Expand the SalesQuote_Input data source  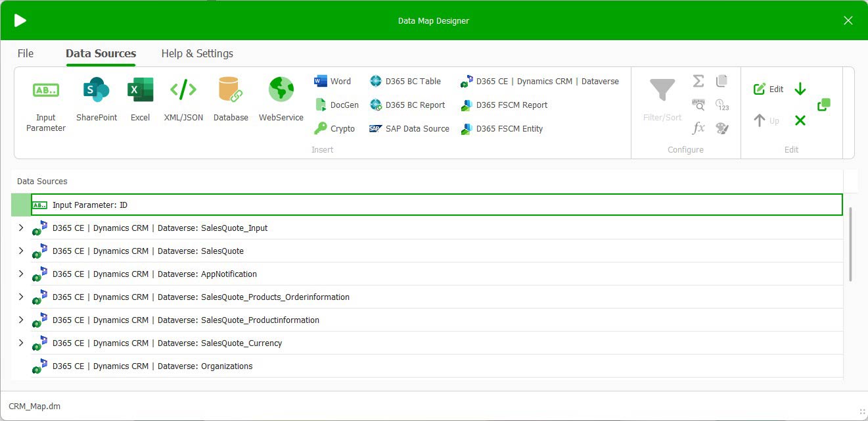click(x=21, y=228)
